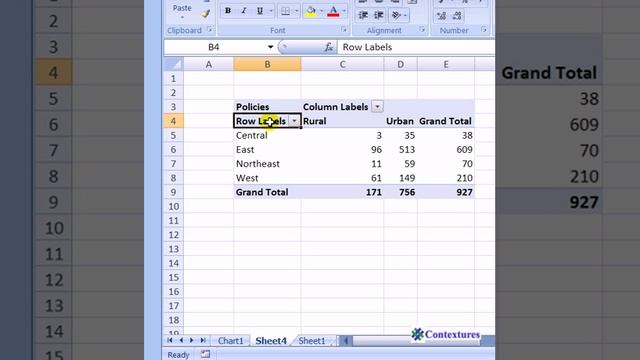Image resolution: width=640 pixels, height=360 pixels.
Task: Select the Central row label
Action: pos(267,135)
